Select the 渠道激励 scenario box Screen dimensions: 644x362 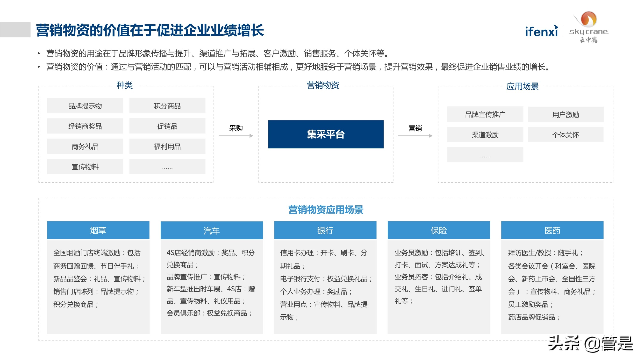click(485, 135)
